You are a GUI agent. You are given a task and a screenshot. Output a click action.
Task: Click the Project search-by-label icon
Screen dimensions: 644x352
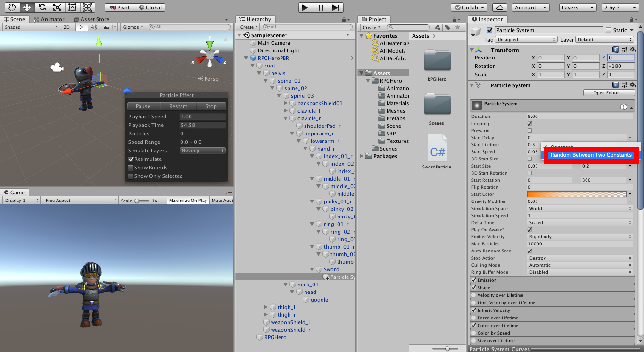(x=447, y=27)
